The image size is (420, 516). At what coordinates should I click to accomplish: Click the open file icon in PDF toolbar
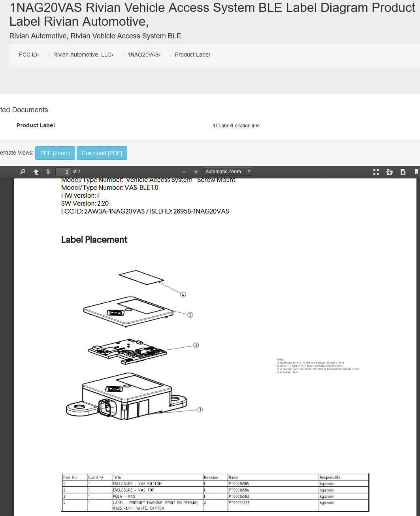point(390,172)
